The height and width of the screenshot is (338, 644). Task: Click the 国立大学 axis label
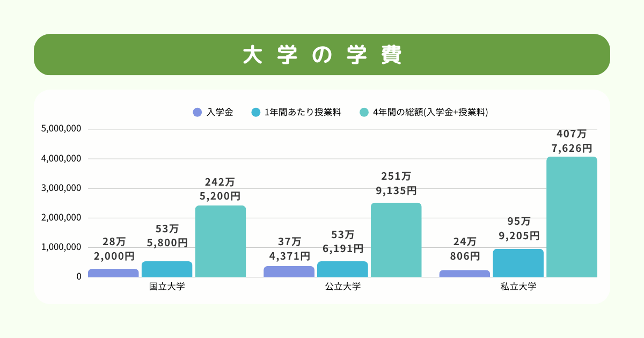[x=167, y=286]
